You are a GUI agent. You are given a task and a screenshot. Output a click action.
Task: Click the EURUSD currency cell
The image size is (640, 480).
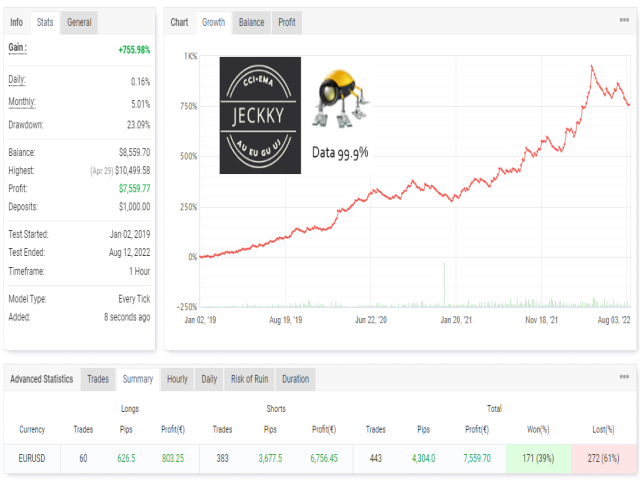[x=32, y=458]
